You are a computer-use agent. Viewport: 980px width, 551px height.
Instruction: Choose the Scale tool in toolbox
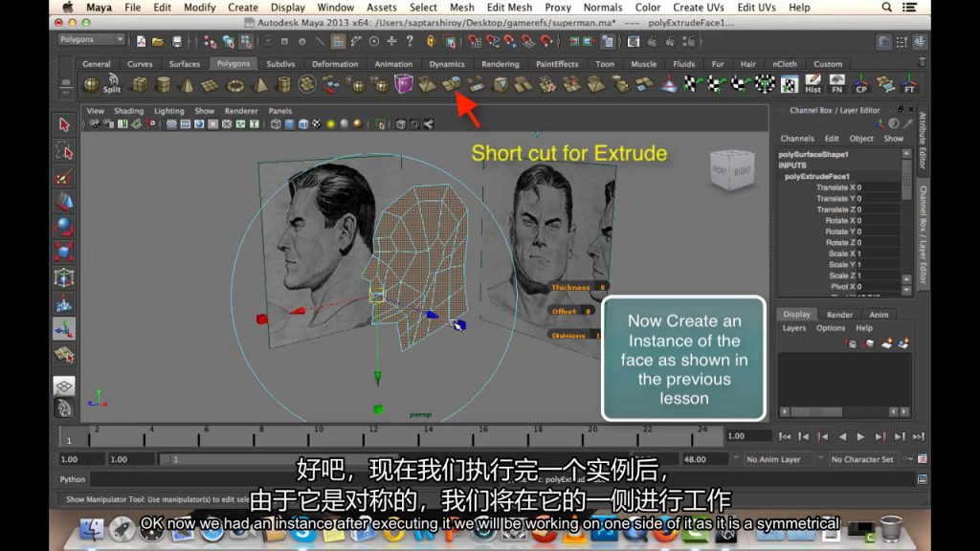[x=64, y=252]
